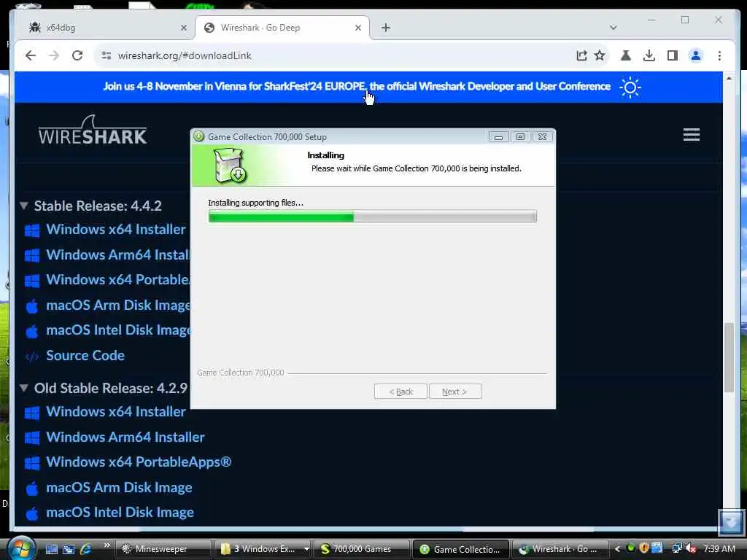The width and height of the screenshot is (747, 560).
Task: Open the Windows Start orb
Action: [x=21, y=549]
